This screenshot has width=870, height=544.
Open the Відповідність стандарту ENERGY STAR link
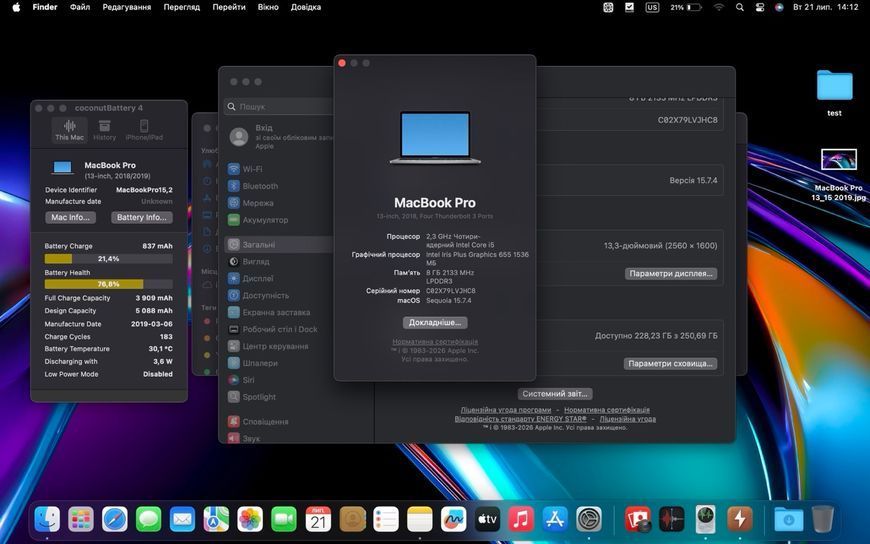pyautogui.click(x=520, y=419)
